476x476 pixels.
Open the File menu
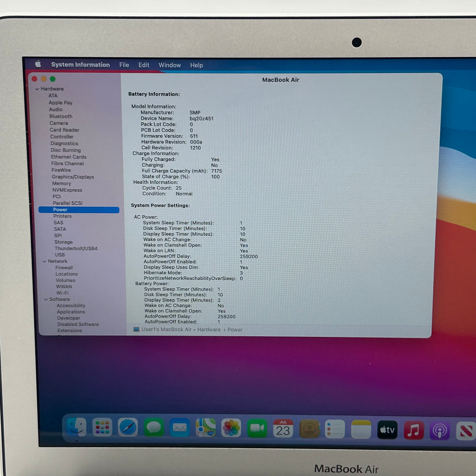(x=124, y=65)
